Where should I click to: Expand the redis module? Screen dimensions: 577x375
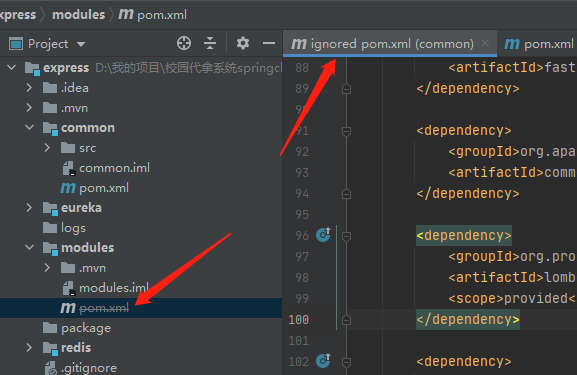[x=29, y=347]
